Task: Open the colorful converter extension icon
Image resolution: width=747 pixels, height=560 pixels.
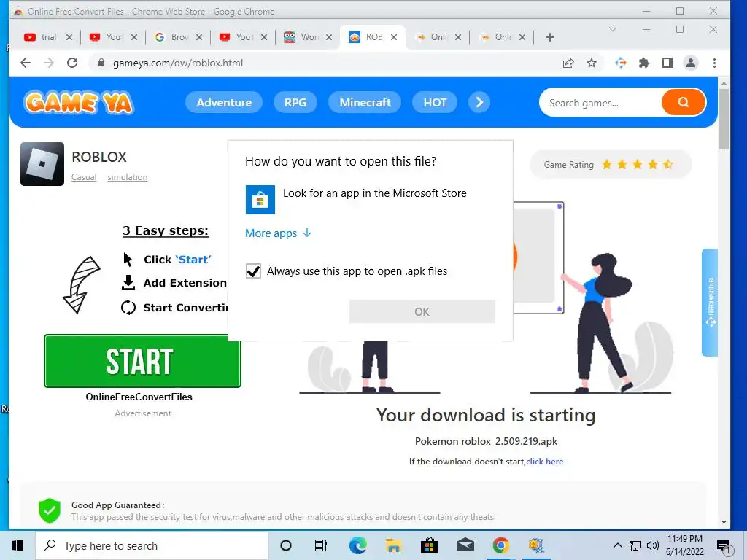Action: (620, 63)
